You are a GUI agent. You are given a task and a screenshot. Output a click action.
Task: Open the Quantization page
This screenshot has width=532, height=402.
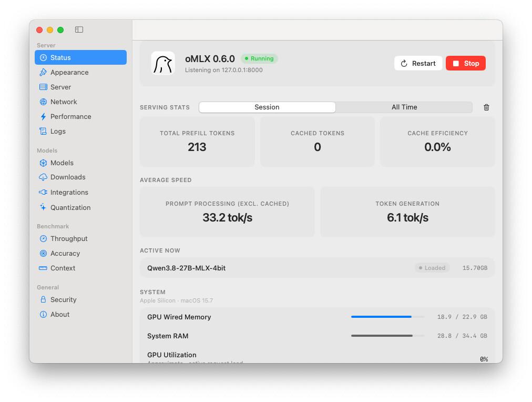pos(81,207)
